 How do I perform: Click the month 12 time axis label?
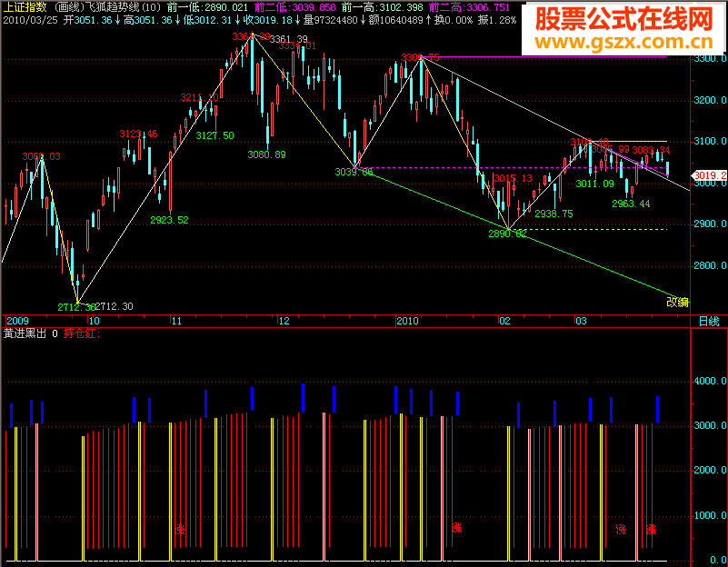pos(284,321)
